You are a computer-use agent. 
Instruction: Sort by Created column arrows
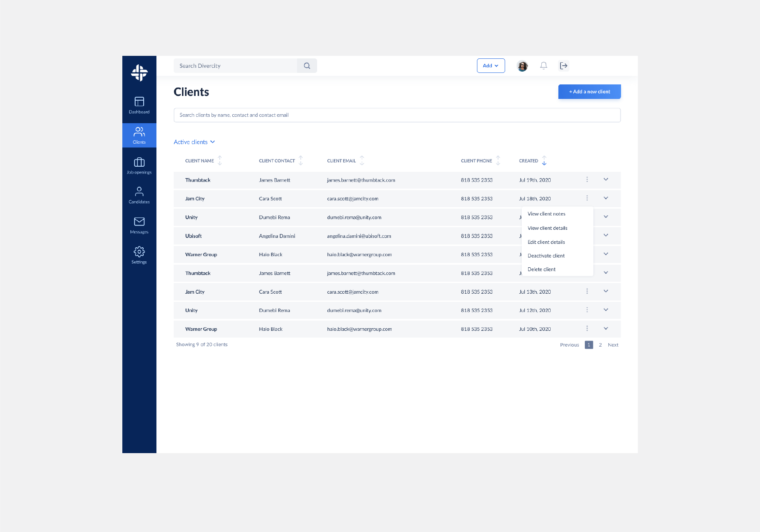click(x=544, y=161)
